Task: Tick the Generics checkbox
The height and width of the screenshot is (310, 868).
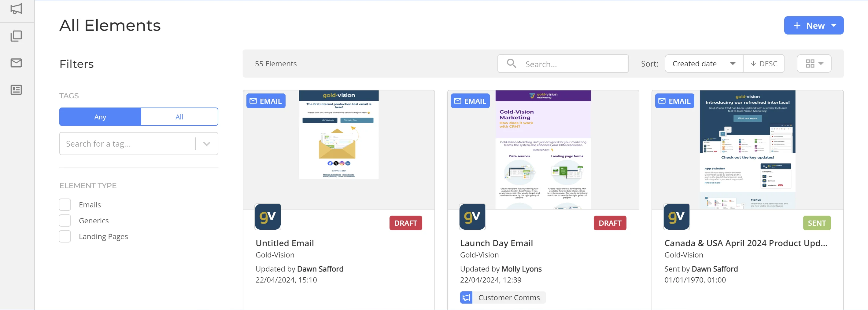Action: coord(65,221)
